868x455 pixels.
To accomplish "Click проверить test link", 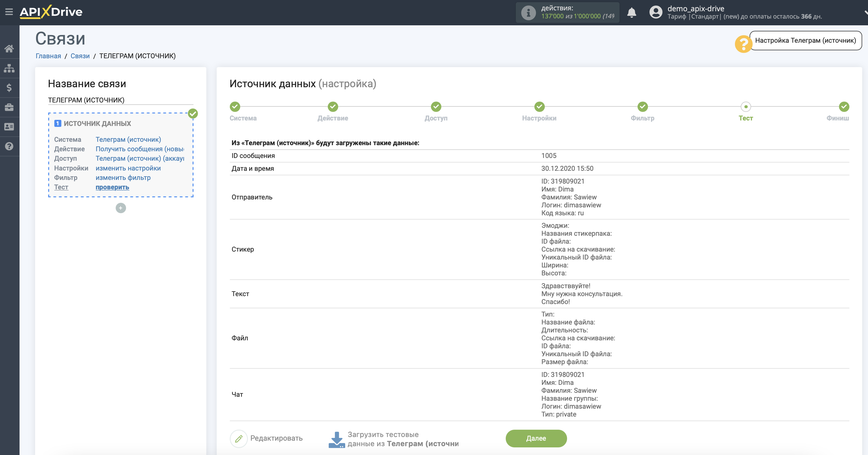I will click(x=112, y=187).
